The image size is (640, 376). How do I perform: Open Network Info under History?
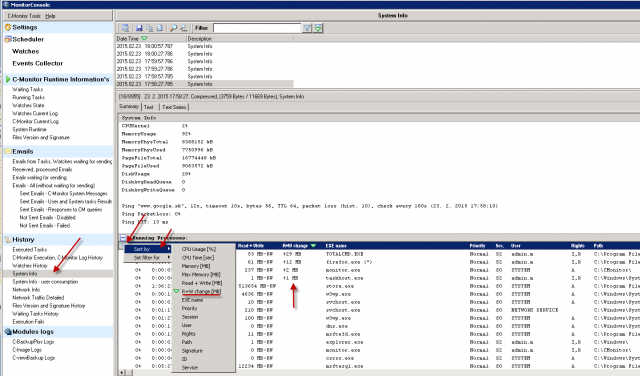26,289
